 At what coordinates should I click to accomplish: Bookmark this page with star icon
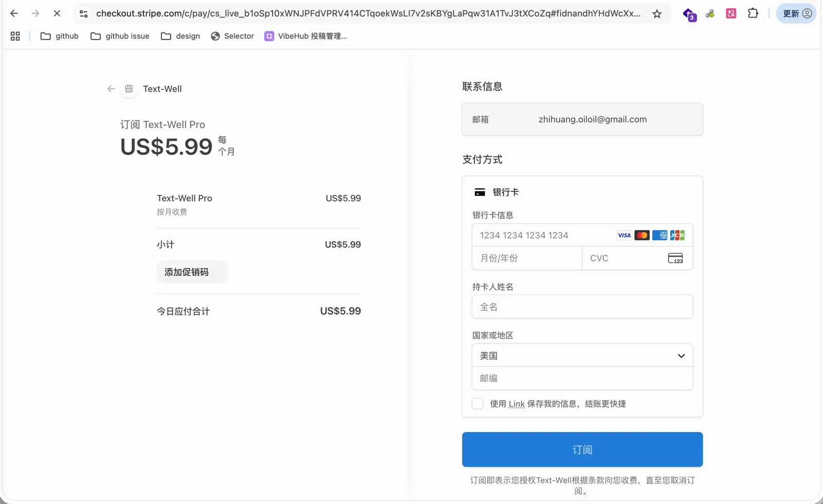click(x=657, y=14)
